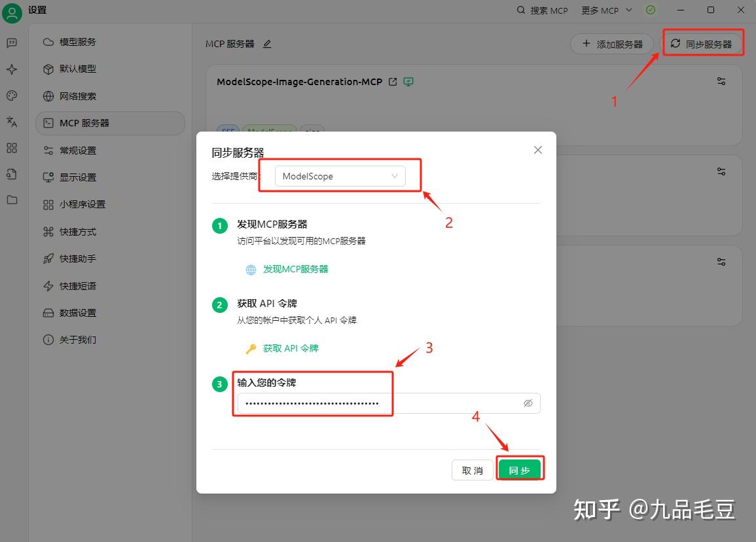Screen dimensions: 756x542
Task: Click the key icon beside 获取 API 令牌
Action: coord(251,348)
